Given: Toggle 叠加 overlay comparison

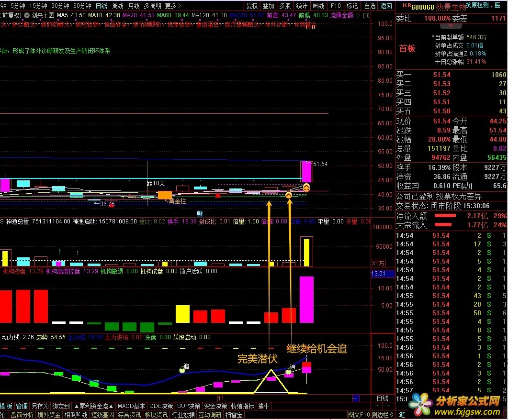Looking at the screenshot, I should click(x=269, y=6).
